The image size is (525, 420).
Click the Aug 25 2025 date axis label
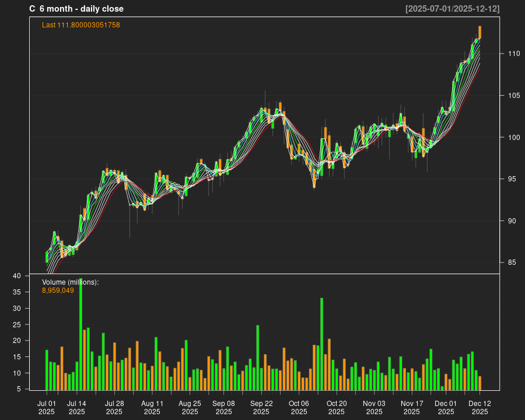tap(190, 407)
